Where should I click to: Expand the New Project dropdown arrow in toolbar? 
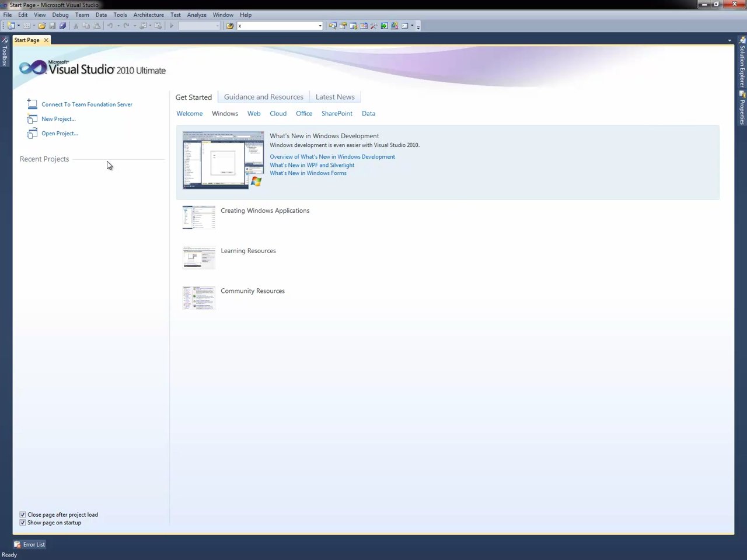pos(19,26)
